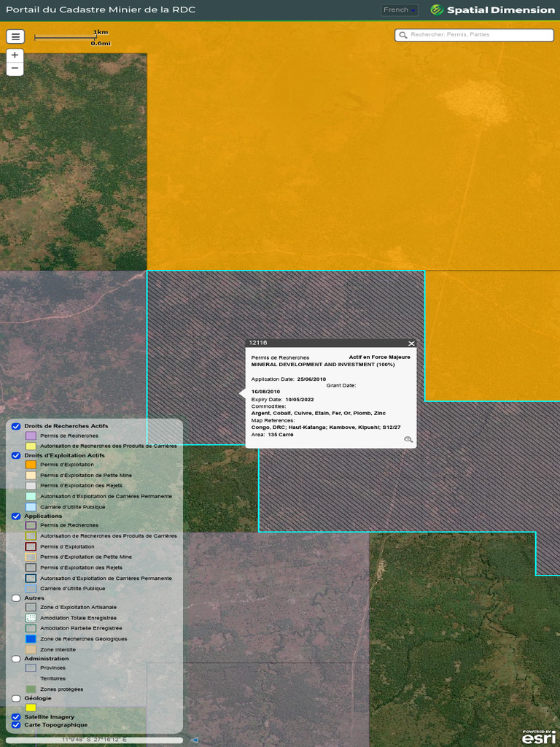Viewport: 560px width, 747px height.
Task: Turn off Satellite Imagery basemap
Action: pyautogui.click(x=16, y=717)
